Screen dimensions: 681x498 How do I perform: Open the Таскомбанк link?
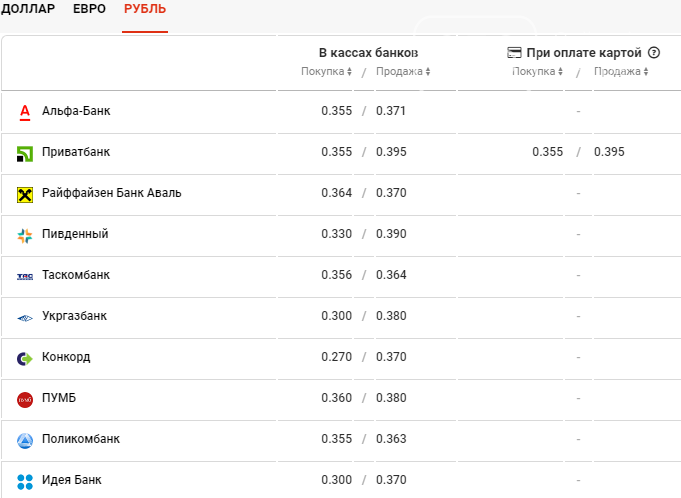76,275
